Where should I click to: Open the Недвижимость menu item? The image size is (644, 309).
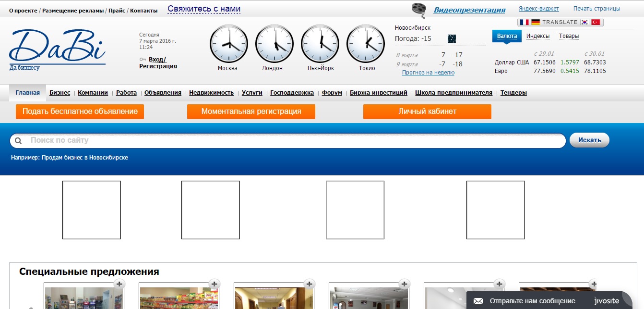pyautogui.click(x=212, y=93)
